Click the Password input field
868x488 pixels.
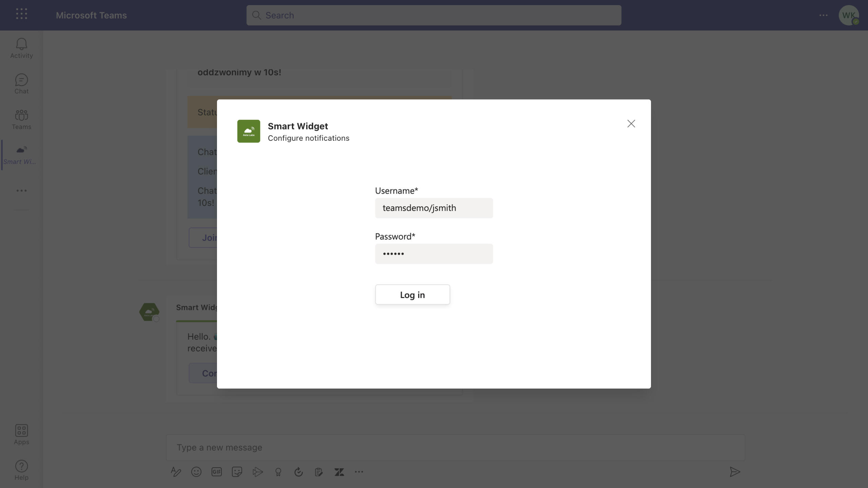click(434, 254)
